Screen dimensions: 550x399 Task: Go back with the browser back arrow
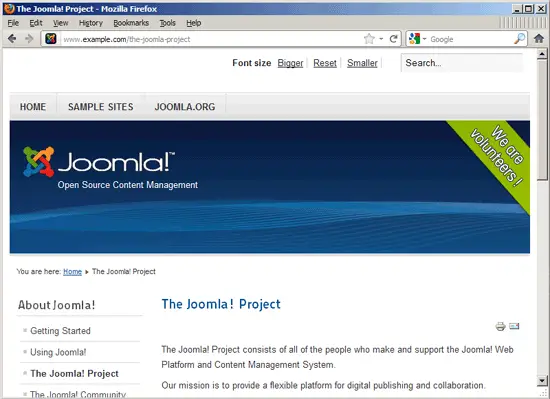point(12,39)
